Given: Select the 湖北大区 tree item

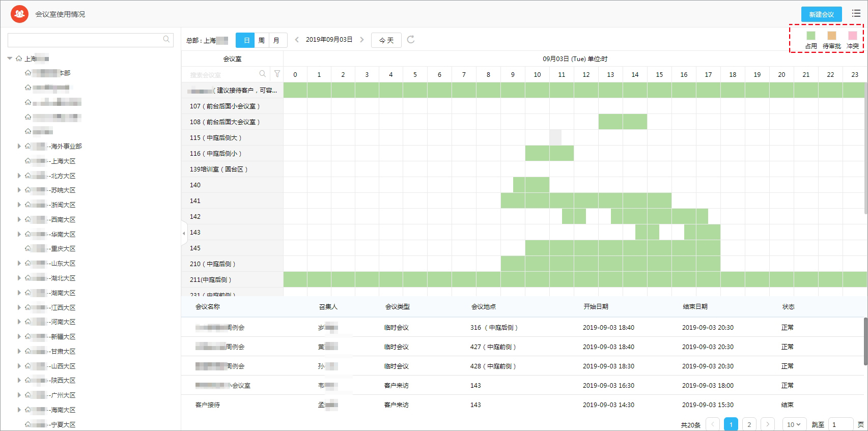Looking at the screenshot, I should 53,278.
